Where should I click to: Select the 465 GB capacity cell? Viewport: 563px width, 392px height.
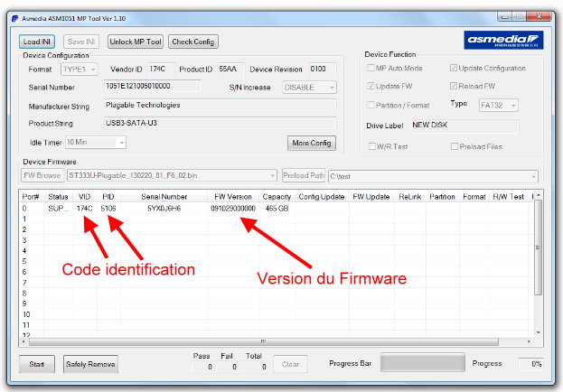point(277,209)
